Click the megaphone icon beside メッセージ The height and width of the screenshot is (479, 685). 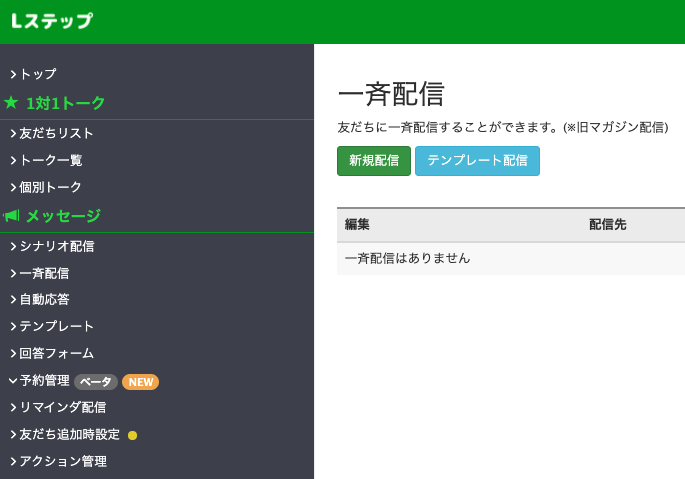click(x=11, y=215)
